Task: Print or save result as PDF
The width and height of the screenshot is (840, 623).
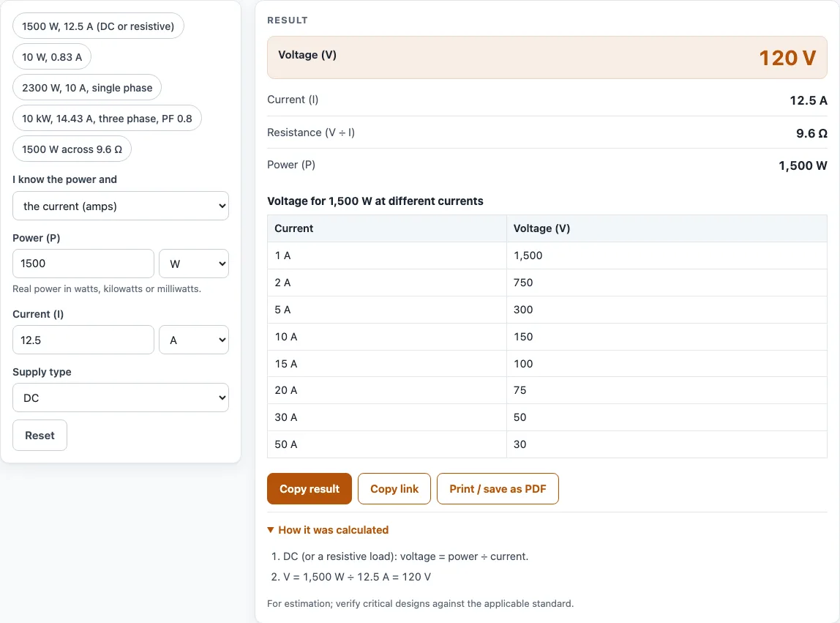Action: click(x=498, y=488)
